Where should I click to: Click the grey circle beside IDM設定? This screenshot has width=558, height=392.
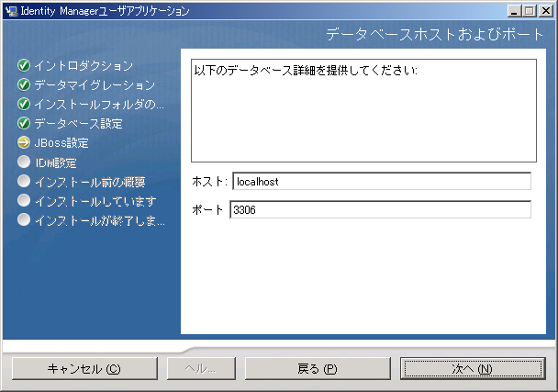coord(24,162)
